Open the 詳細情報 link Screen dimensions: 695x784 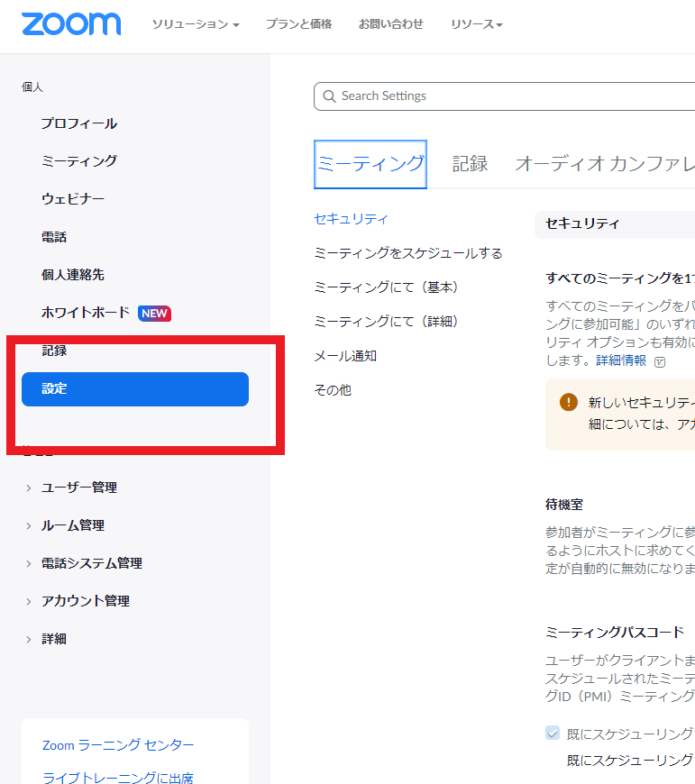click(621, 360)
